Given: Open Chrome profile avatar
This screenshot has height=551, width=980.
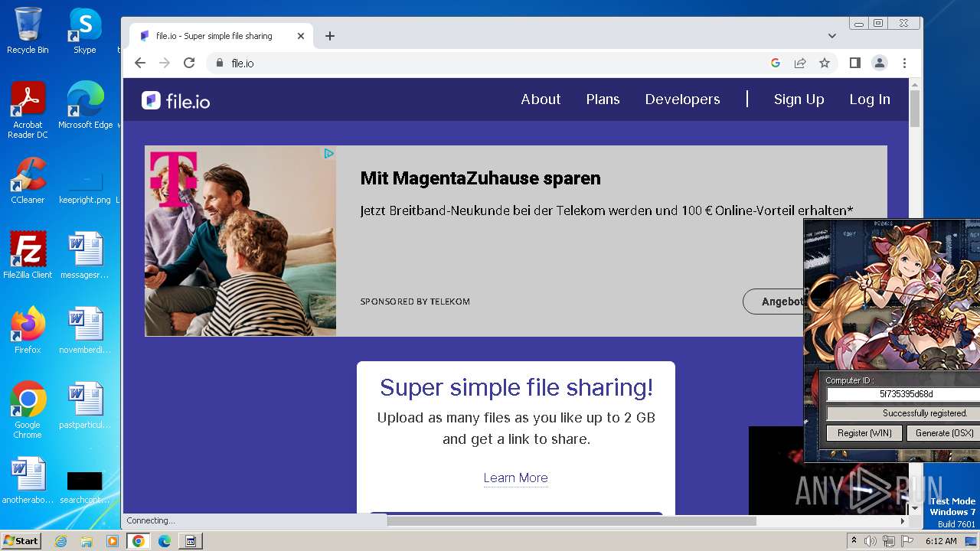Looking at the screenshot, I should pyautogui.click(x=880, y=63).
